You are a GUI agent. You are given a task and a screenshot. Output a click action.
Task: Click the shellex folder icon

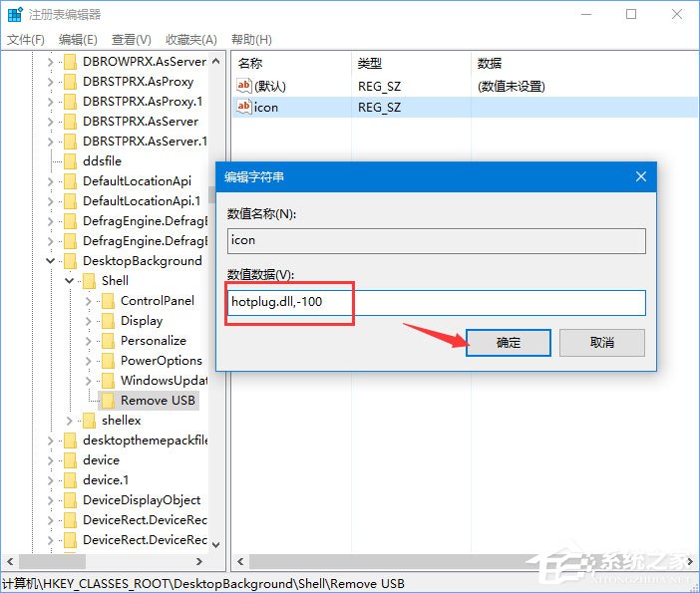point(90,421)
